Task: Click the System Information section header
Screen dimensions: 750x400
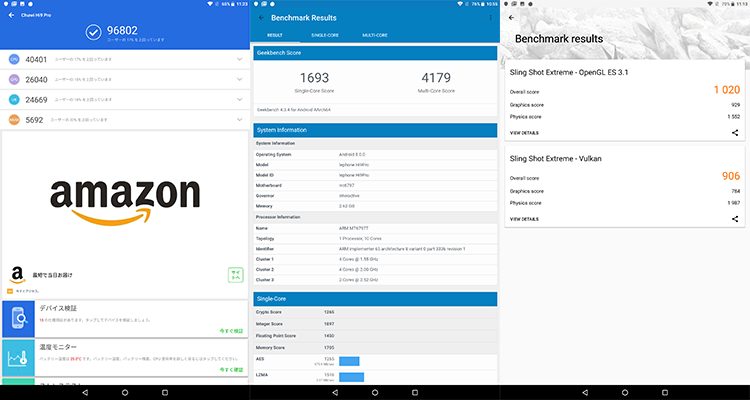Action: point(375,130)
